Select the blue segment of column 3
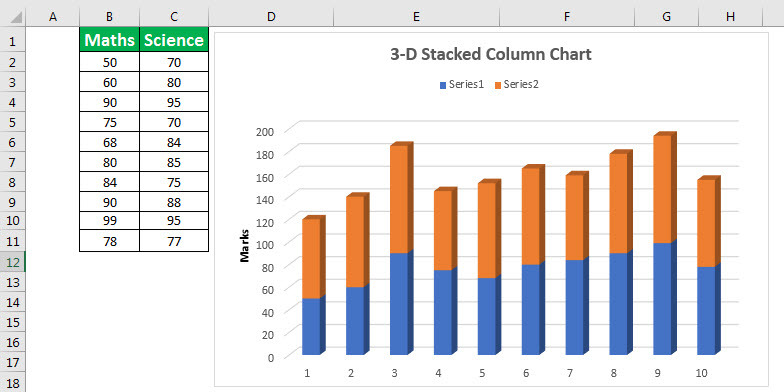 tap(399, 304)
